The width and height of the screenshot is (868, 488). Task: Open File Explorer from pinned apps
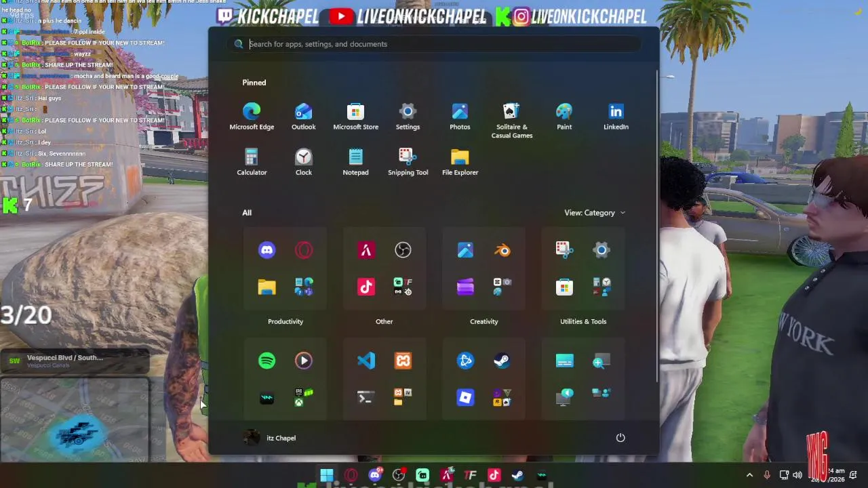(460, 162)
